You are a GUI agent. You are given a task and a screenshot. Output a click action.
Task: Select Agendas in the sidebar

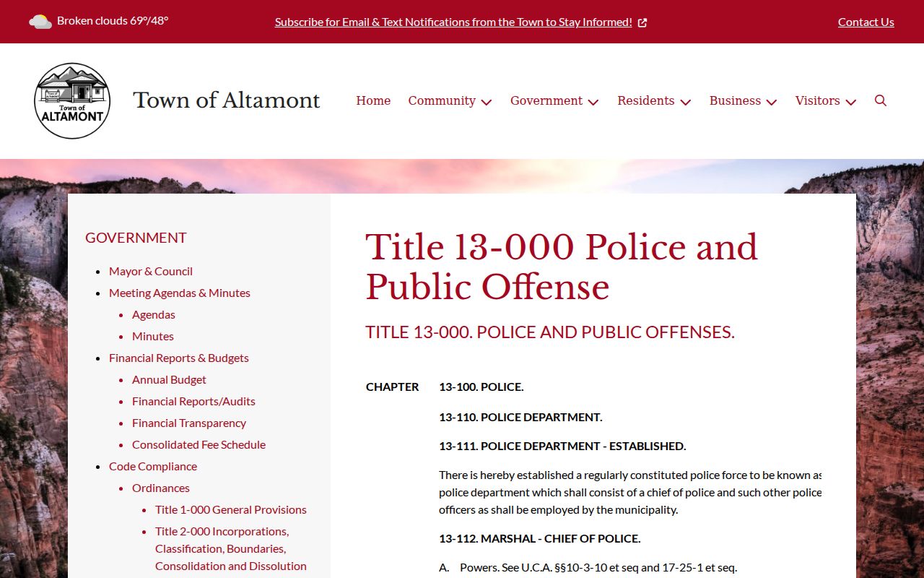point(154,314)
